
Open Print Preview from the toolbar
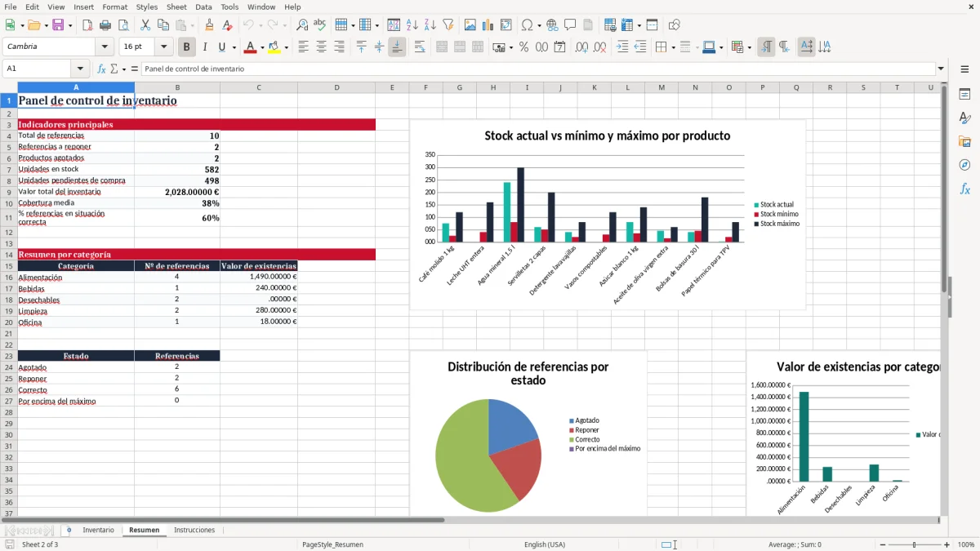122,25
